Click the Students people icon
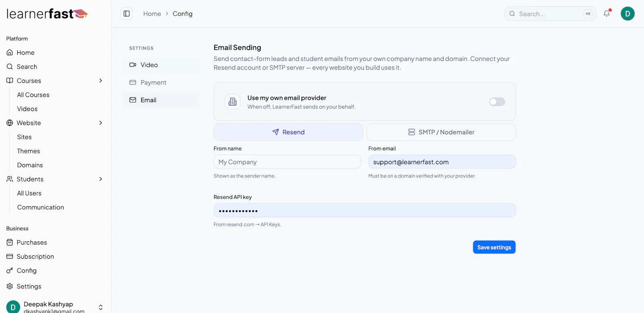644x313 pixels. 10,179
